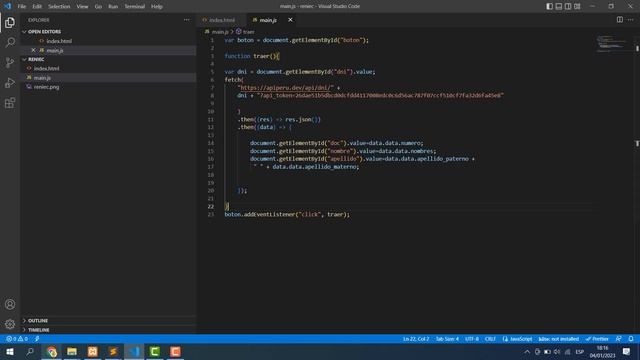Open the Run menu

pos(113,7)
